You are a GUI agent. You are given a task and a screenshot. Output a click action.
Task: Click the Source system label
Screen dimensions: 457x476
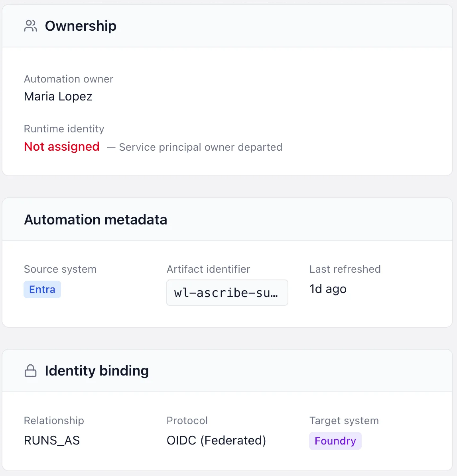tap(60, 269)
